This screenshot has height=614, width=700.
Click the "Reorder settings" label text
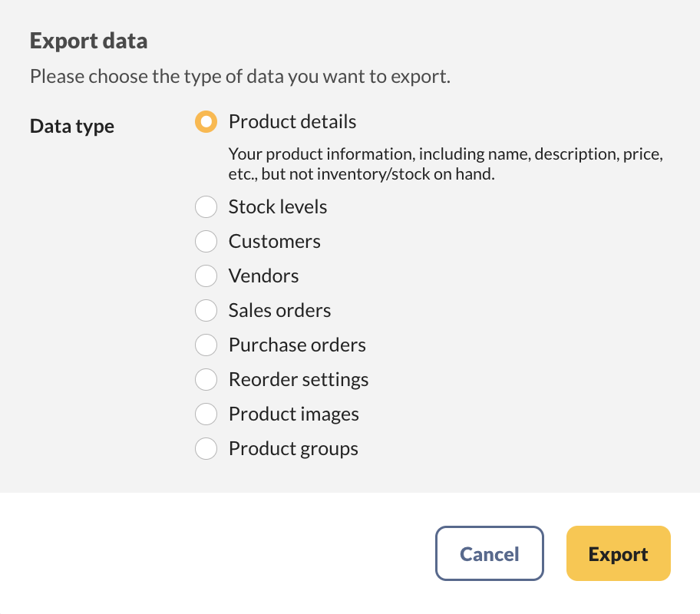[299, 380]
